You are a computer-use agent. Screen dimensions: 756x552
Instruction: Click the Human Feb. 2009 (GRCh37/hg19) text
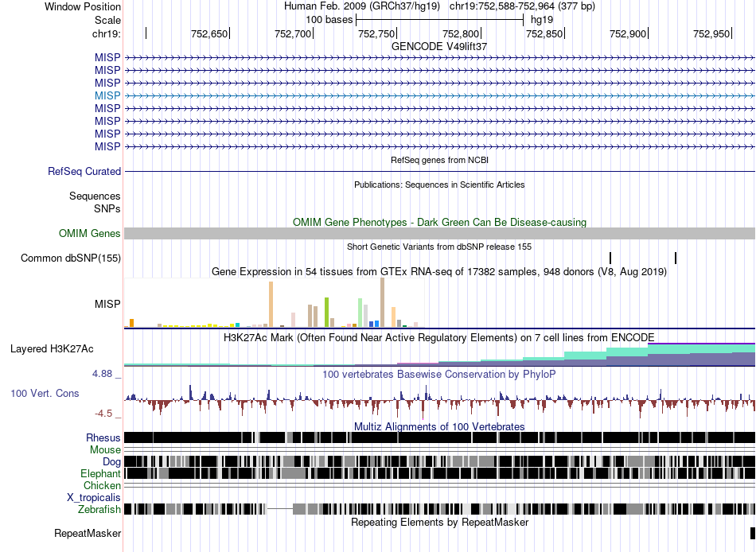362,6
